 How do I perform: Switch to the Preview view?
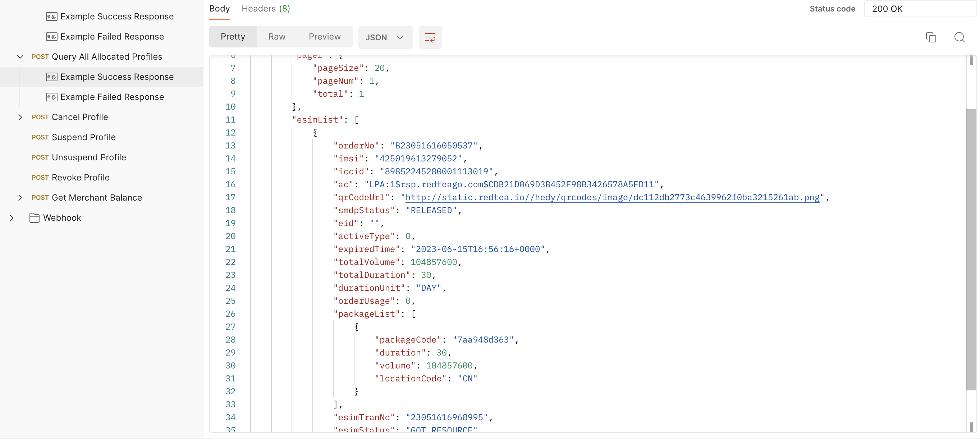tap(325, 37)
